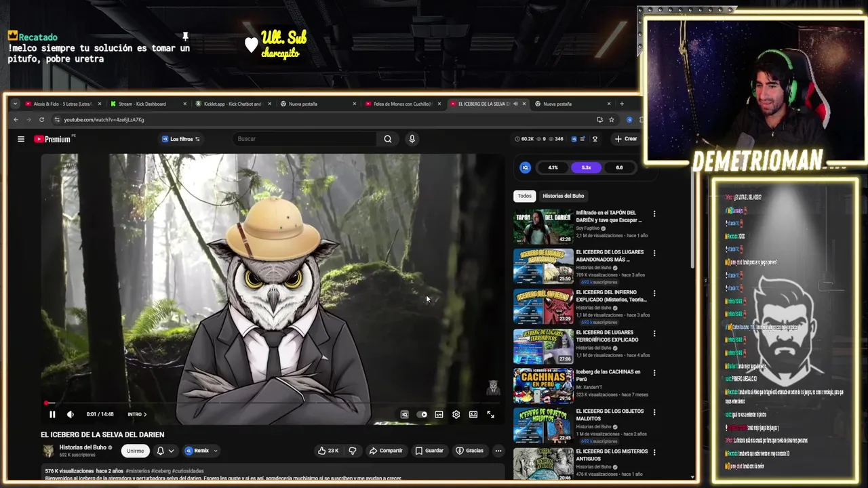Click the Guardar button
The height and width of the screenshot is (488, 868).
click(429, 451)
